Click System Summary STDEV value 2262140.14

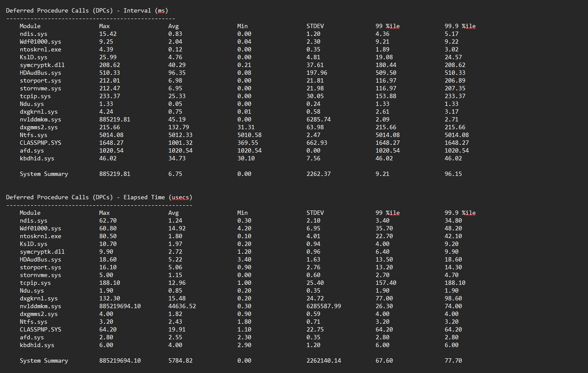[323, 360]
